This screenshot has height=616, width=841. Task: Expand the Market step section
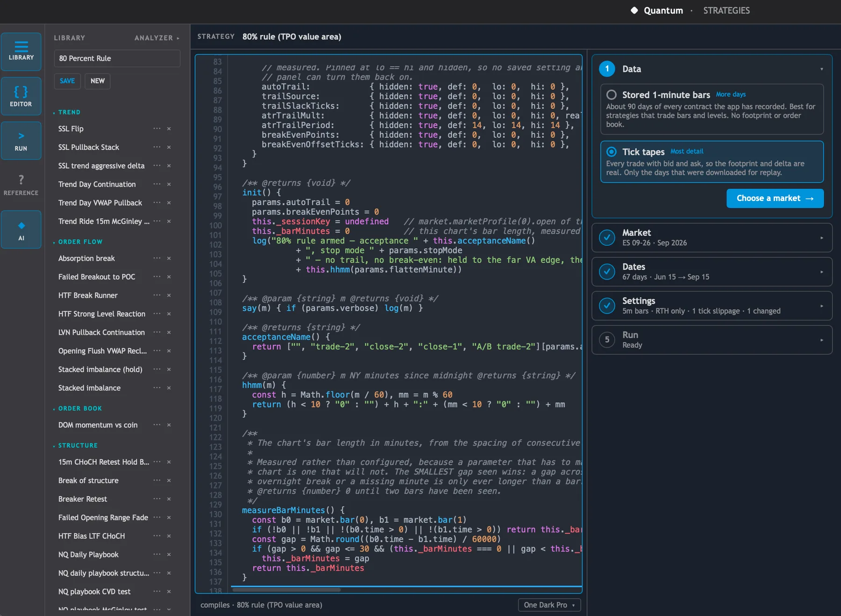tap(712, 237)
